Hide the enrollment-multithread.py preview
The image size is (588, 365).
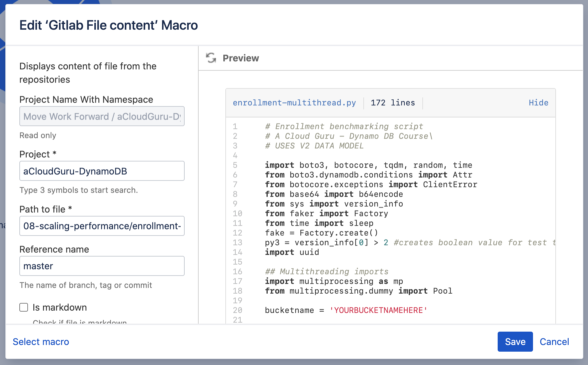click(x=538, y=103)
